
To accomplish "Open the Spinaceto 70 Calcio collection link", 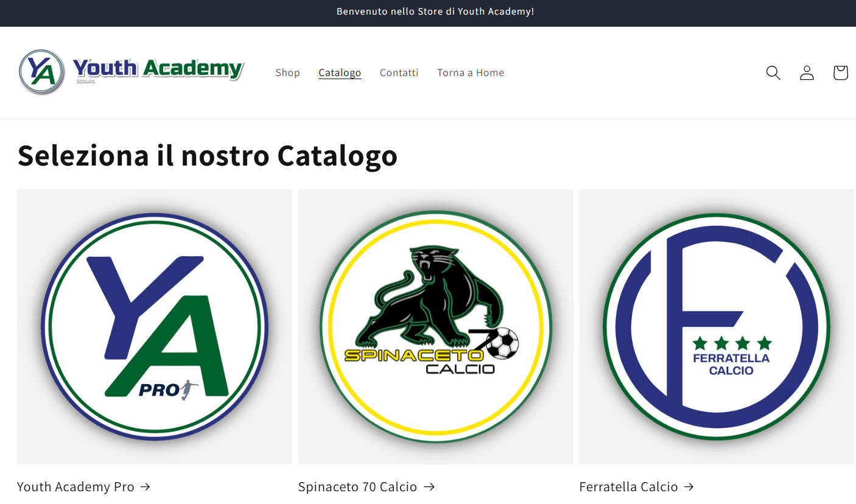I will pos(357,486).
